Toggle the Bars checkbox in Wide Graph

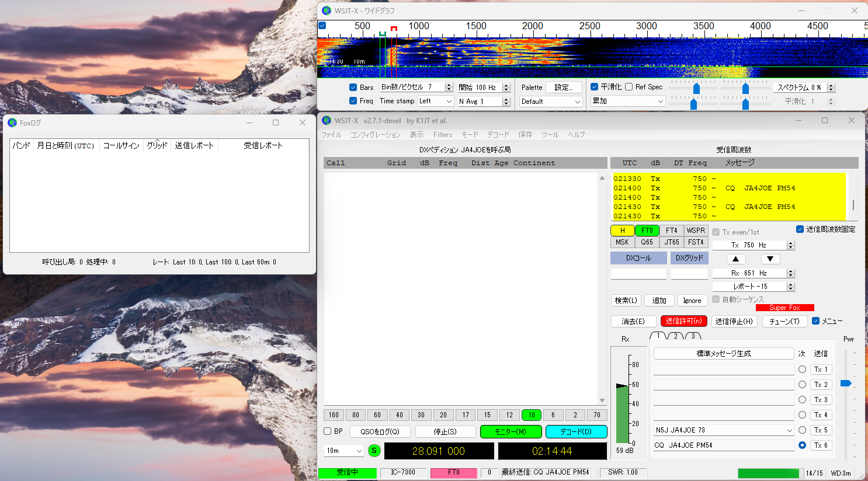(353, 87)
